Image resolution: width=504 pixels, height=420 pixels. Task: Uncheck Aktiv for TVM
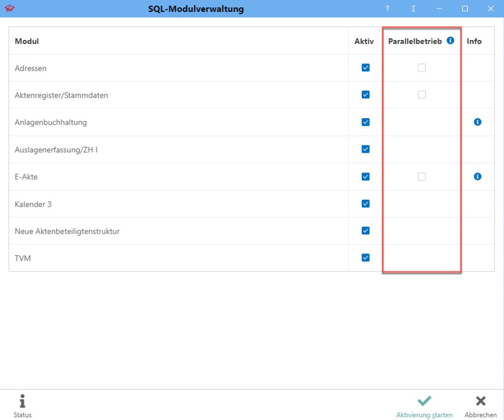click(x=366, y=257)
